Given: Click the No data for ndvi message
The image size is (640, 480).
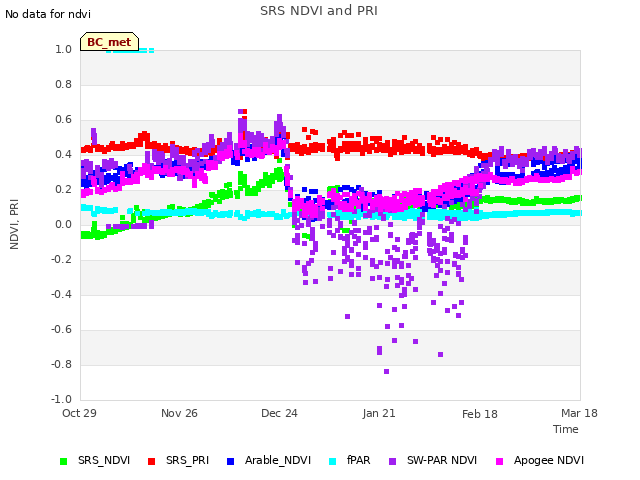Looking at the screenshot, I should [x=48, y=14].
